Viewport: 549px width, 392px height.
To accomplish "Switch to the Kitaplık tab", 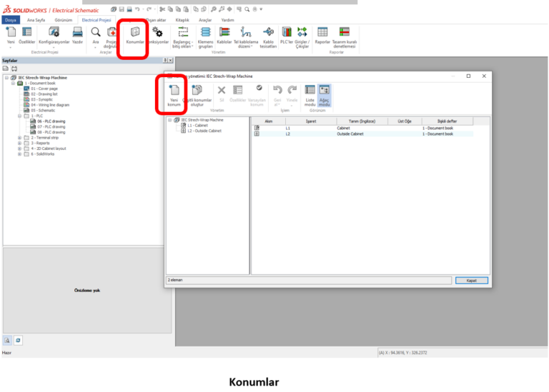I will (x=182, y=20).
